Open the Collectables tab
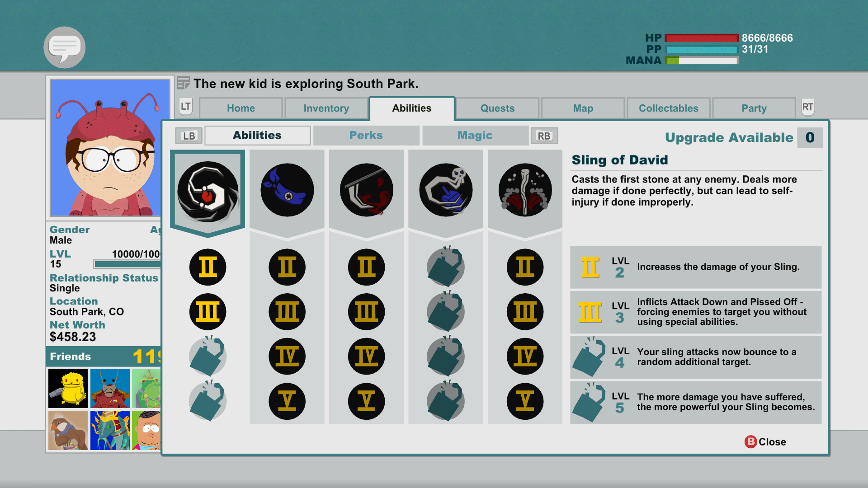Viewport: 868px width, 488px height. point(669,108)
